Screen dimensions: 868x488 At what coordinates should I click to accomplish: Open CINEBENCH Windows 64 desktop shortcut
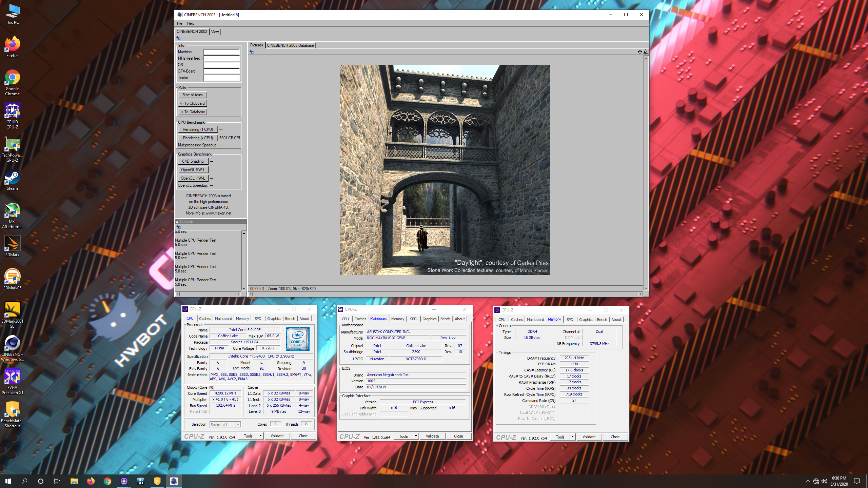click(12, 348)
